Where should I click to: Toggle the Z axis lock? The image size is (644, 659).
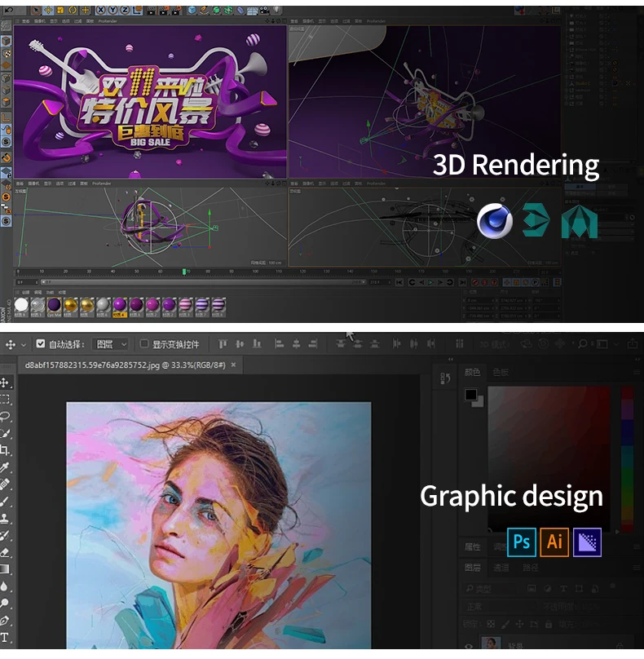[x=125, y=10]
